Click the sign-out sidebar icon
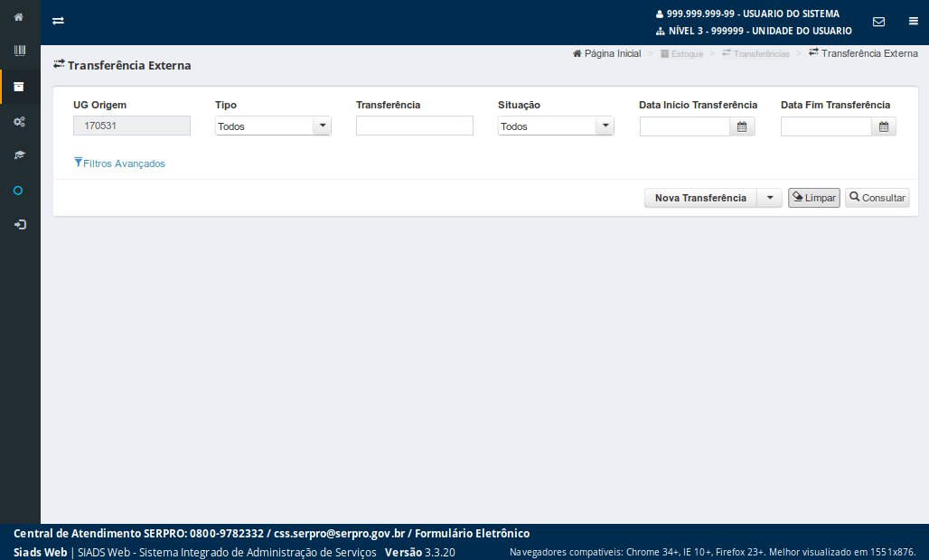The width and height of the screenshot is (929, 560). (20, 225)
